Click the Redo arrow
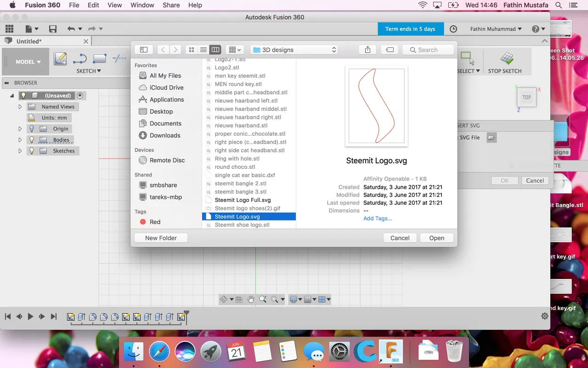 (x=91, y=29)
